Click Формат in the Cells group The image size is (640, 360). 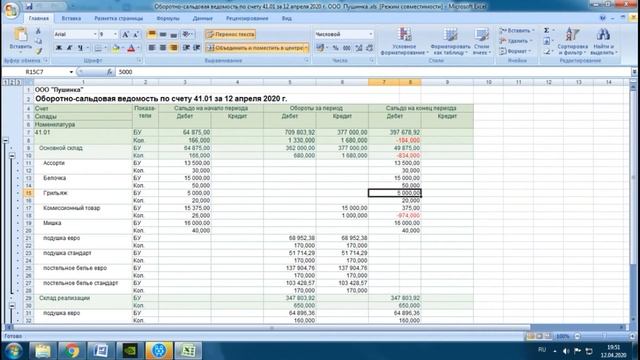point(515,51)
